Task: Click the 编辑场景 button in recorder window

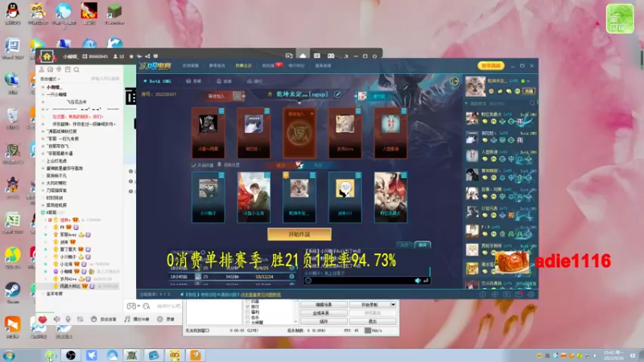Action: coord(324,305)
